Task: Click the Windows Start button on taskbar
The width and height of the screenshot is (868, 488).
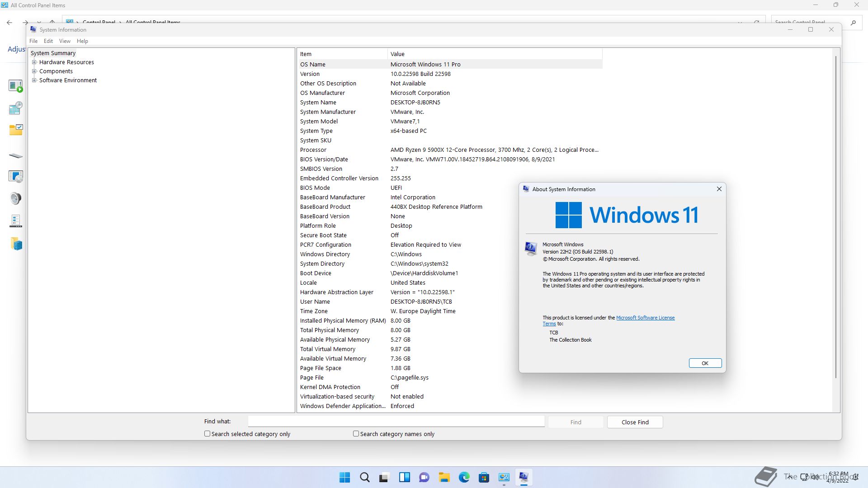Action: click(x=344, y=477)
